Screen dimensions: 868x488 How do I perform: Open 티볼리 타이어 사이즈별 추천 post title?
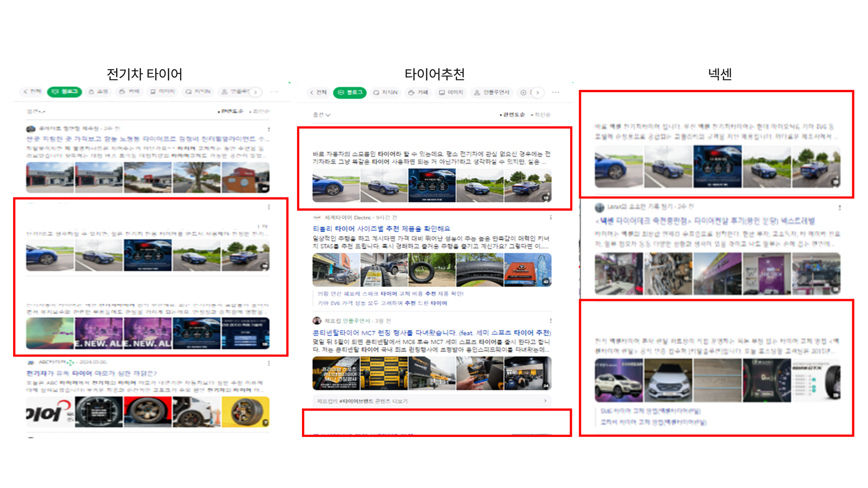point(381,229)
